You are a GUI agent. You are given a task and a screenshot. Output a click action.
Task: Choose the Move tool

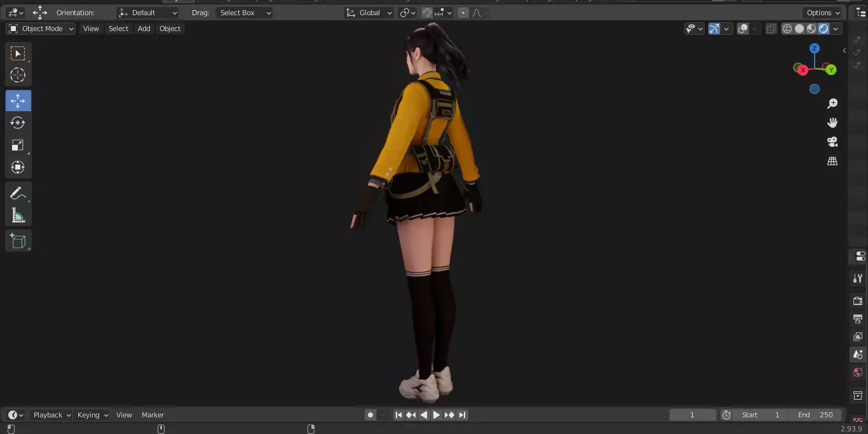pos(18,101)
